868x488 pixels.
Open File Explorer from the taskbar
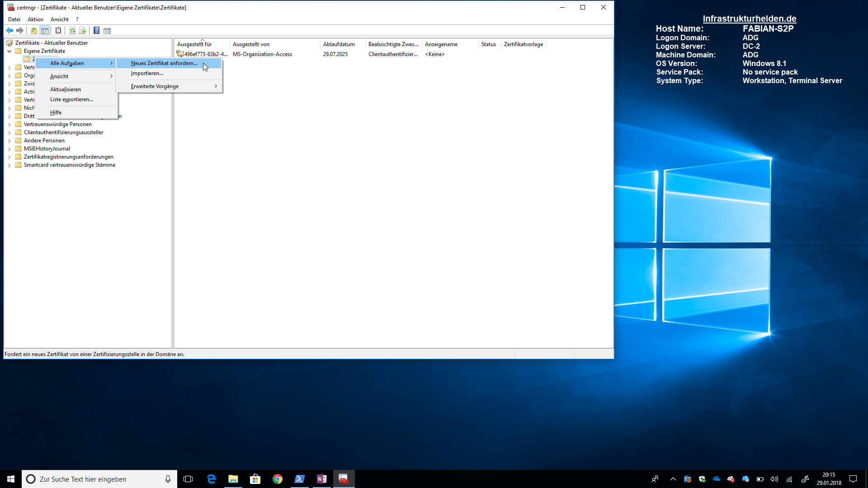[233, 479]
